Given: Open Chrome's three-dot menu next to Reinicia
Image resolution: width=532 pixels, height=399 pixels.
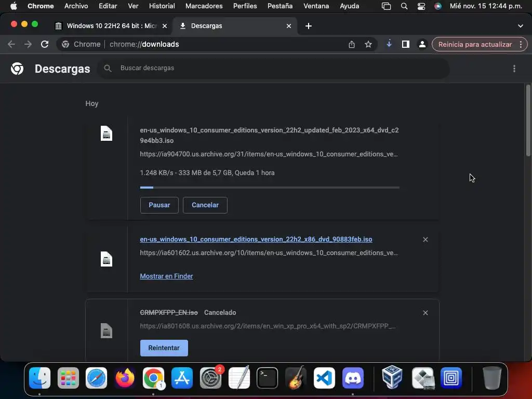Looking at the screenshot, I should pyautogui.click(x=521, y=45).
